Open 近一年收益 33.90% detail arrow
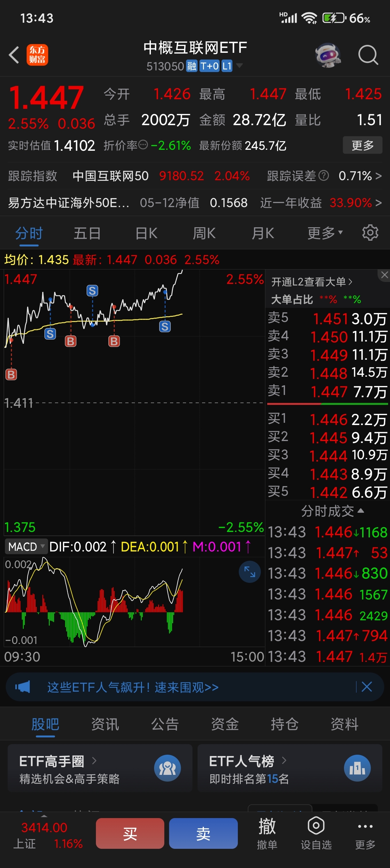 pyautogui.click(x=378, y=203)
